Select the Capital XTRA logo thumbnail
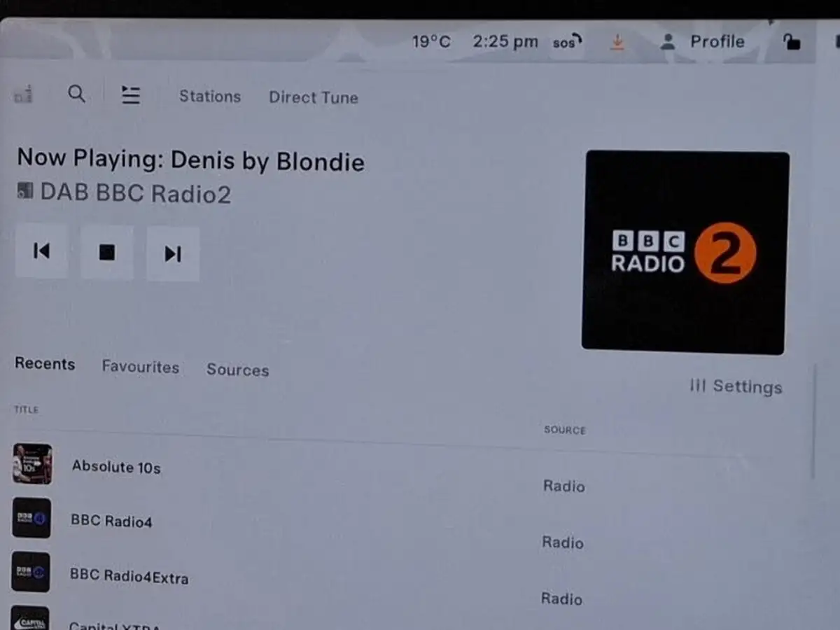The width and height of the screenshot is (840, 630). coord(30,618)
